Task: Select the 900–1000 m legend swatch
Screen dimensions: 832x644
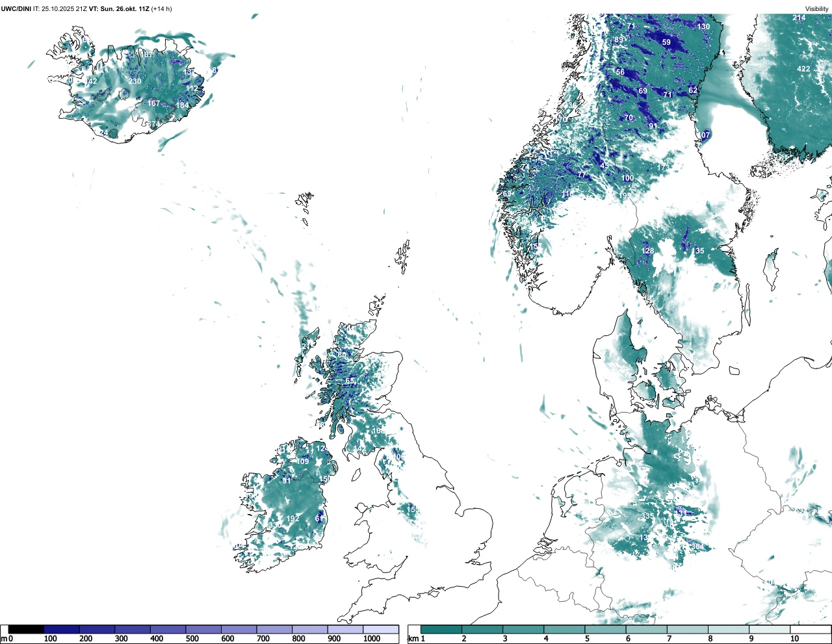Action: click(345, 629)
